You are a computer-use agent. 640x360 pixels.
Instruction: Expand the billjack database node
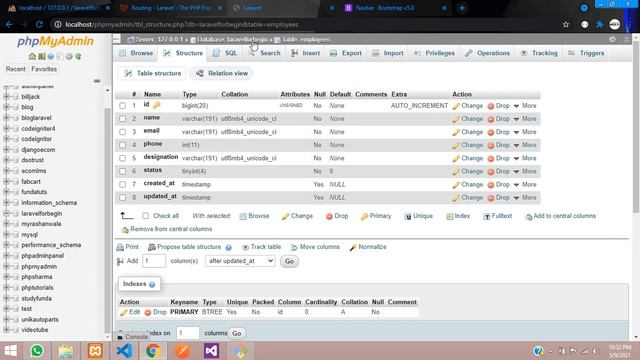pos(6,97)
